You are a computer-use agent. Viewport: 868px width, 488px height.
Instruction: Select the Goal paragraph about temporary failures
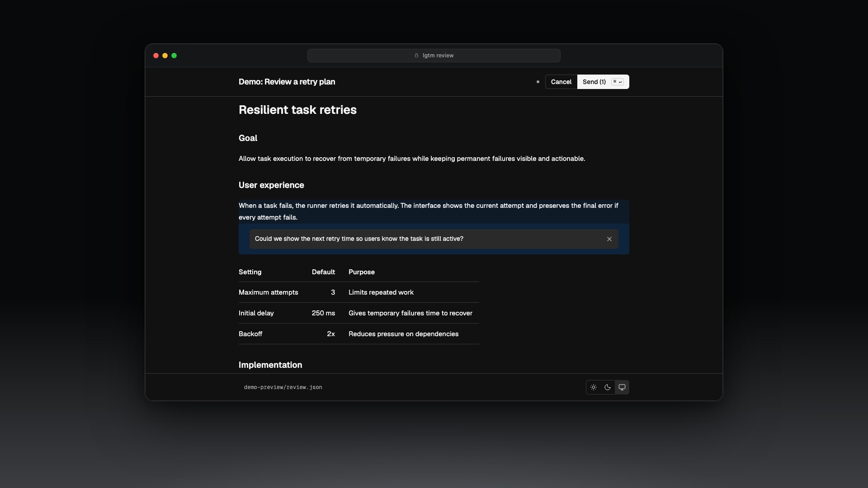(412, 159)
